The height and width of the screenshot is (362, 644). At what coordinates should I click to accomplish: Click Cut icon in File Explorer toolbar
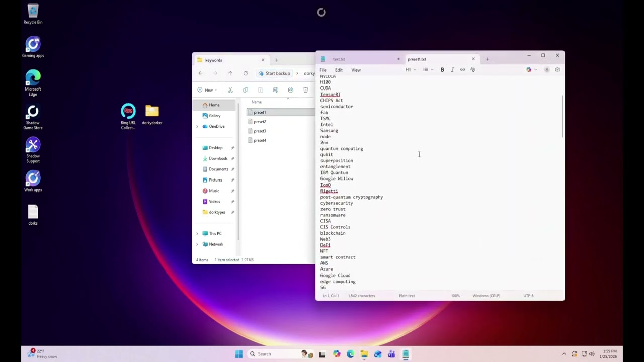[230, 90]
